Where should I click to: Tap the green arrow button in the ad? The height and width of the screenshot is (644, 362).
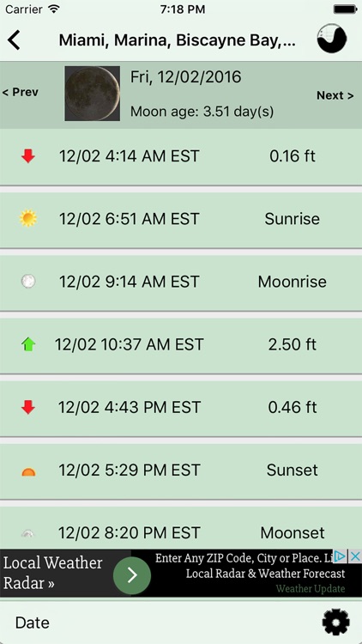tap(132, 575)
